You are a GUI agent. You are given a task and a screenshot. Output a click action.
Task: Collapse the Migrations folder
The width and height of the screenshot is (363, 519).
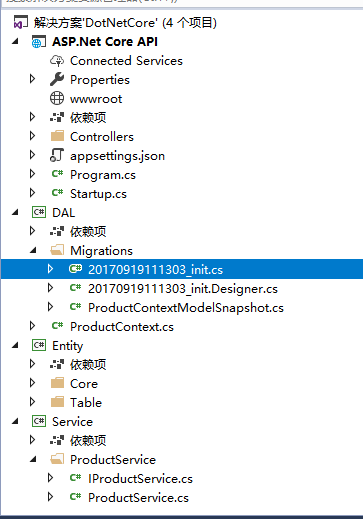[x=33, y=250]
